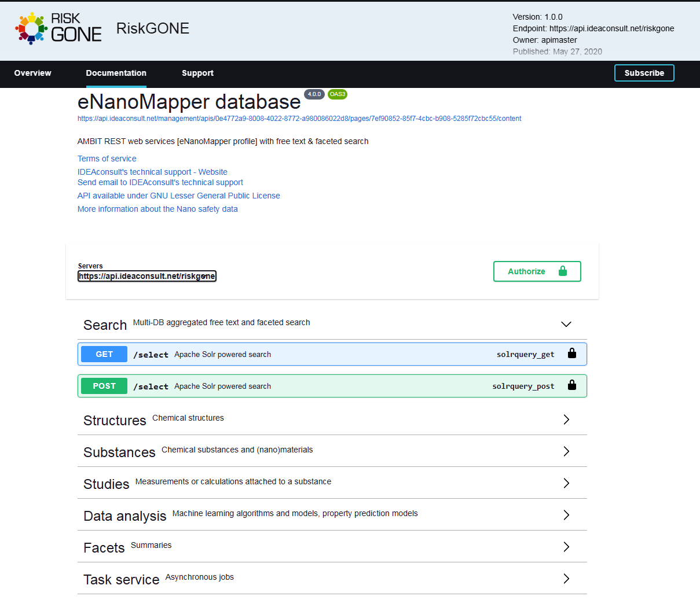Click the RiskGONE logo
700x600 pixels.
tap(58, 28)
